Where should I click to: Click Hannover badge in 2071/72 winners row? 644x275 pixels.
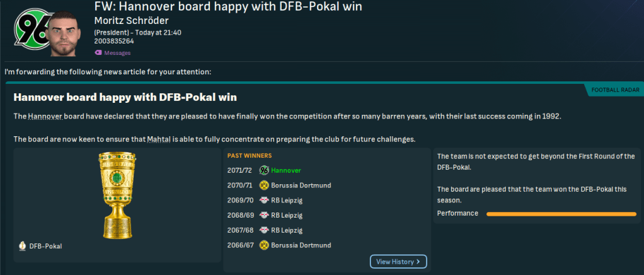coord(265,170)
